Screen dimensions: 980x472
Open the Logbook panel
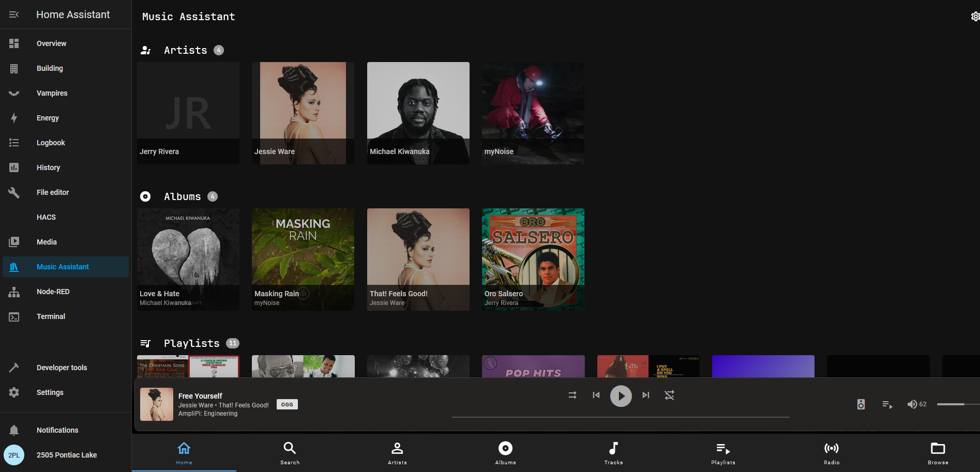(65, 143)
